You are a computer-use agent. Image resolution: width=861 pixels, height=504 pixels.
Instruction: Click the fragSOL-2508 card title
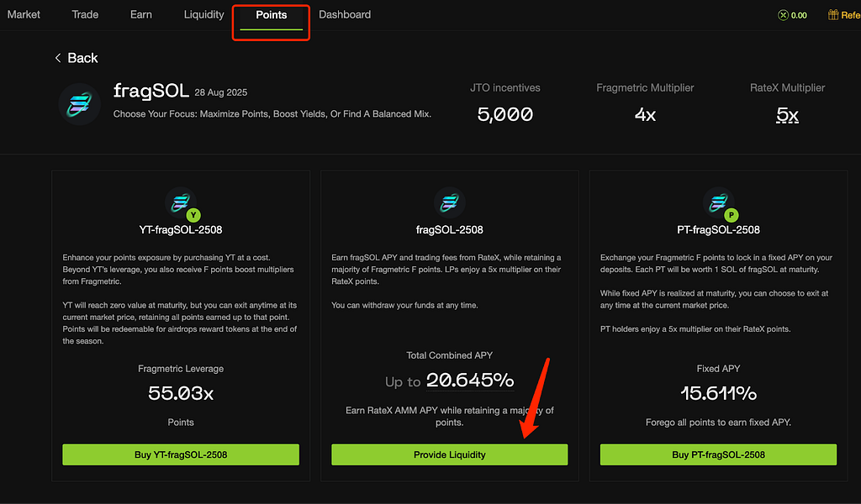tap(450, 230)
